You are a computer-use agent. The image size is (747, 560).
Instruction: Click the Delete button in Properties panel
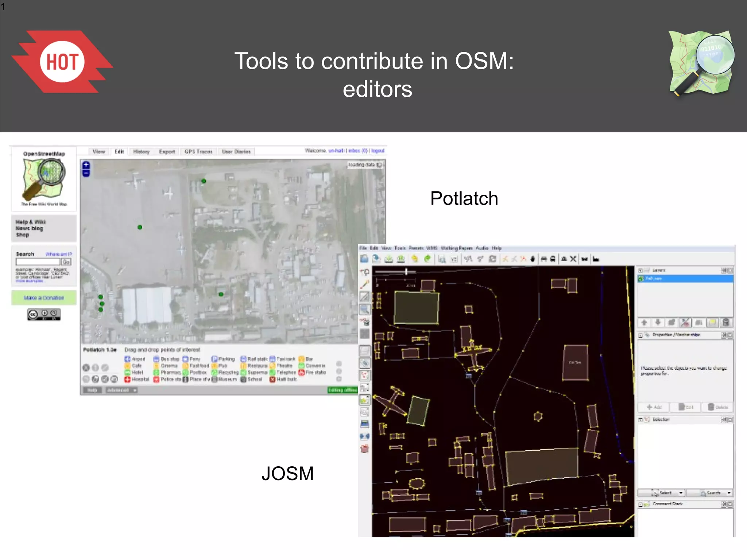(718, 407)
